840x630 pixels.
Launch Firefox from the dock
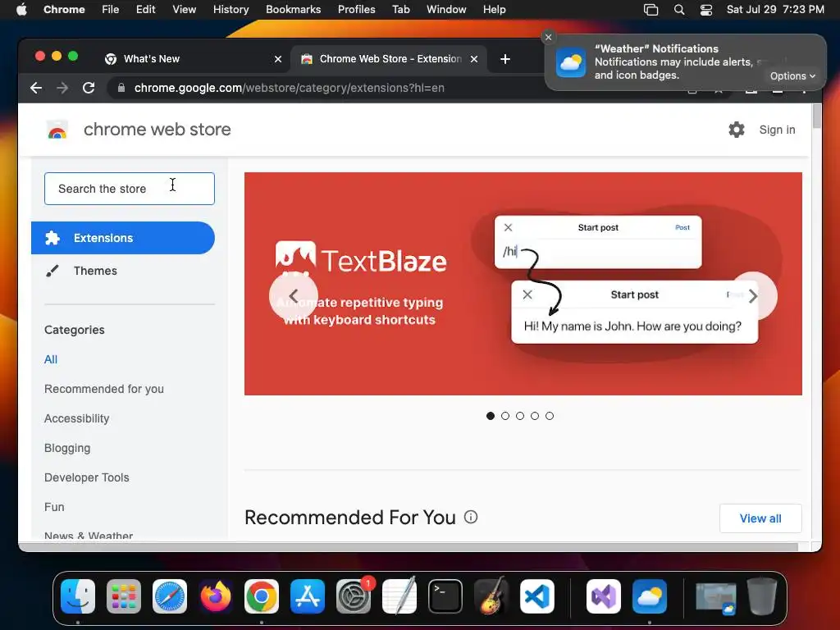coord(216,596)
